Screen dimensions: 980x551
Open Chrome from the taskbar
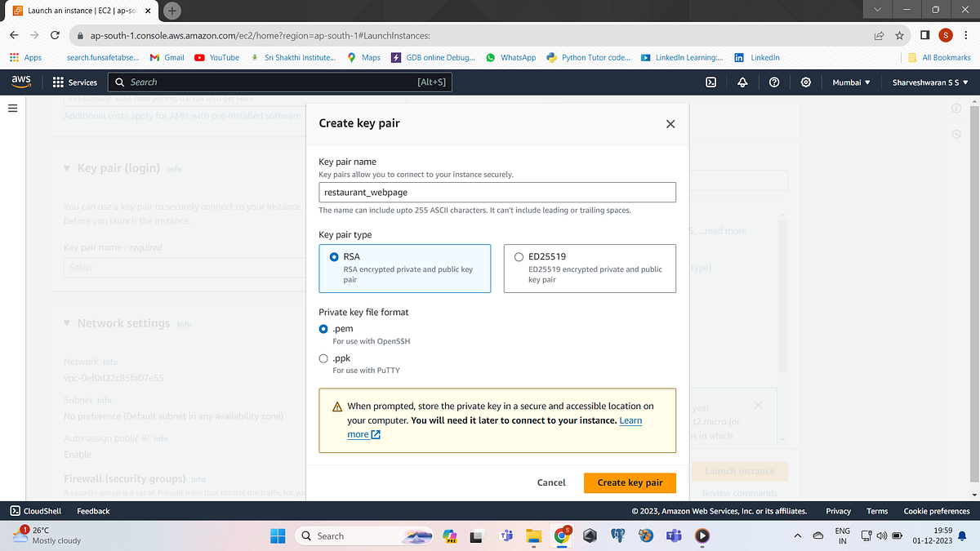[562, 535]
